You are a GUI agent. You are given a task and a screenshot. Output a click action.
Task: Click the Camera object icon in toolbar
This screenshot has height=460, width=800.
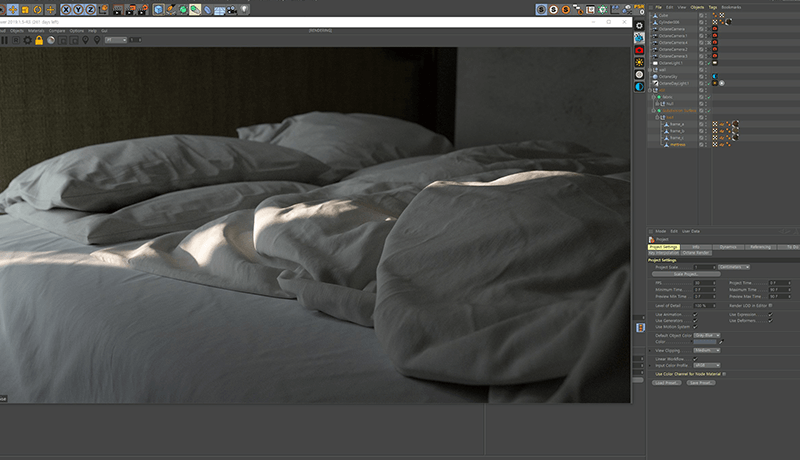click(232, 9)
